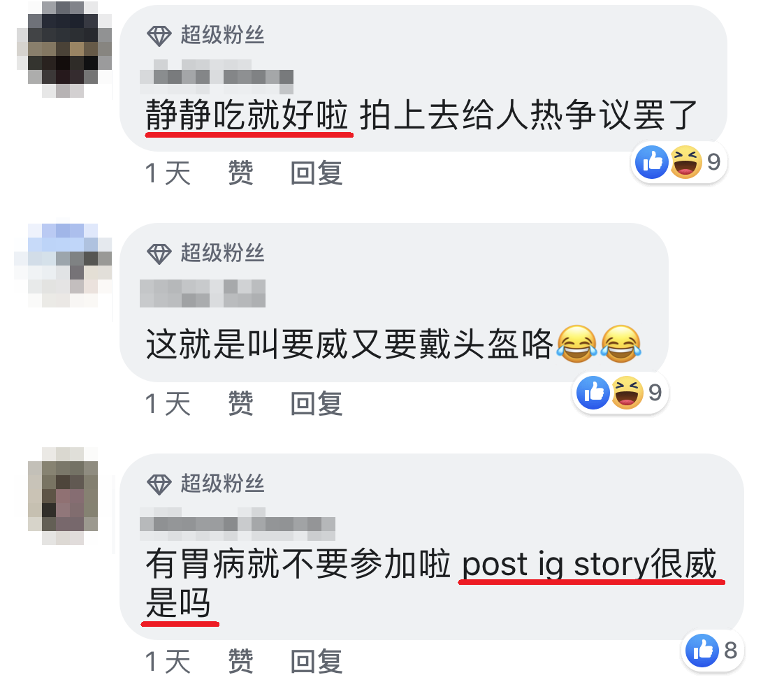Image resolution: width=784 pixels, height=689 pixels.
Task: Like the 要威又要戴头盔 comment
Action: click(240, 403)
